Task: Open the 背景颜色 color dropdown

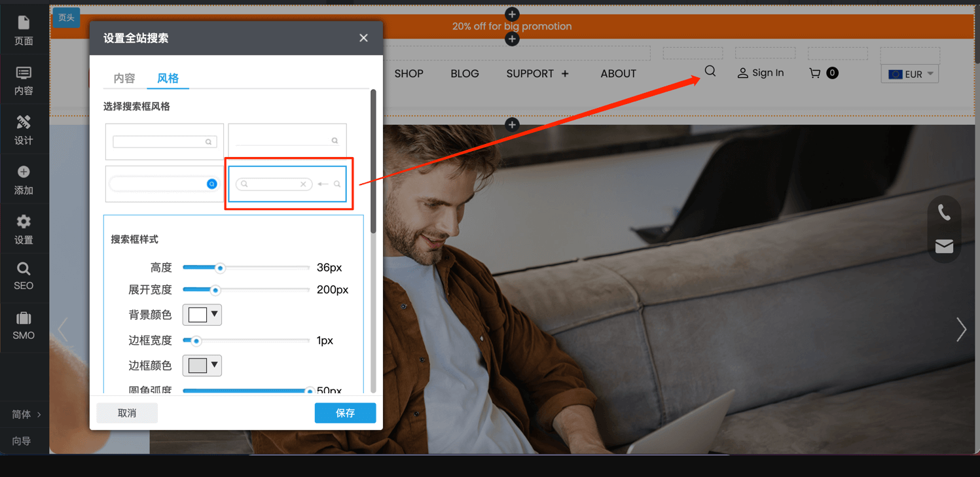Action: coord(202,315)
